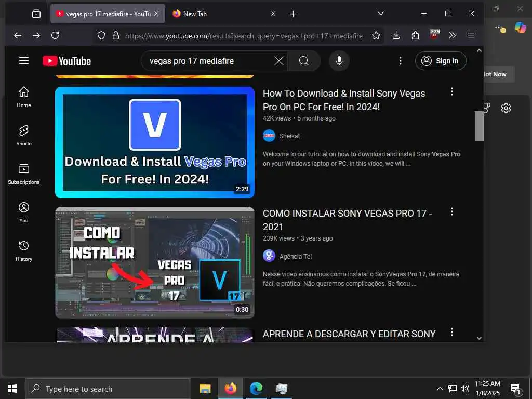Go back in Firefox
This screenshot has height=399, width=532.
click(x=18, y=35)
